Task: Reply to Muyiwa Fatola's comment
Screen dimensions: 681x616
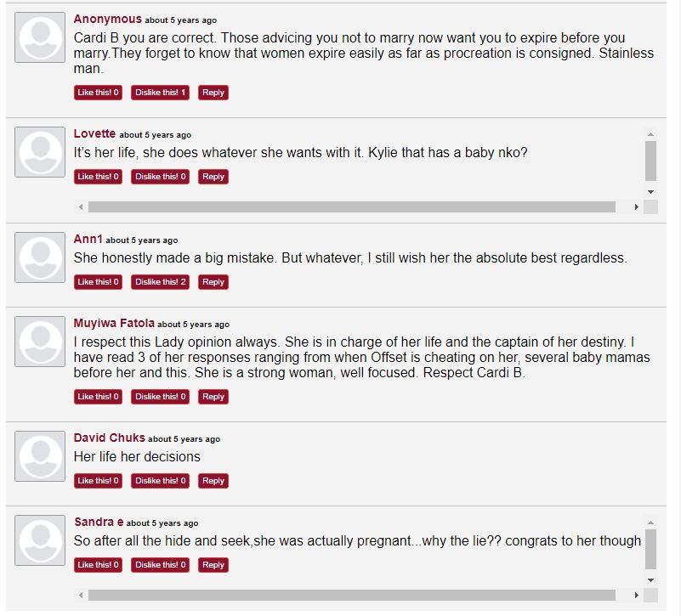Action: (x=213, y=397)
